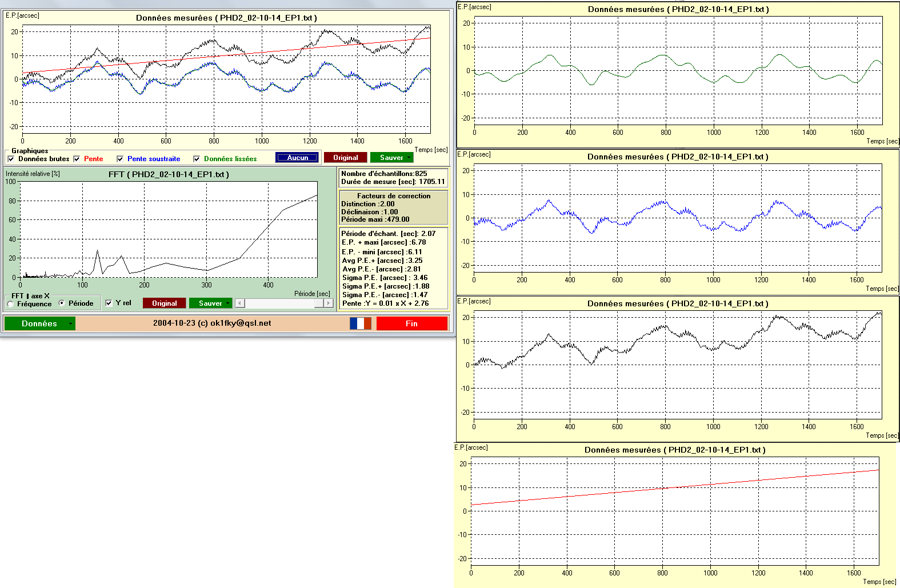Click the E.P. + maxi 6.78 line
Image resolution: width=900 pixels, height=588 pixels.
tap(384, 242)
